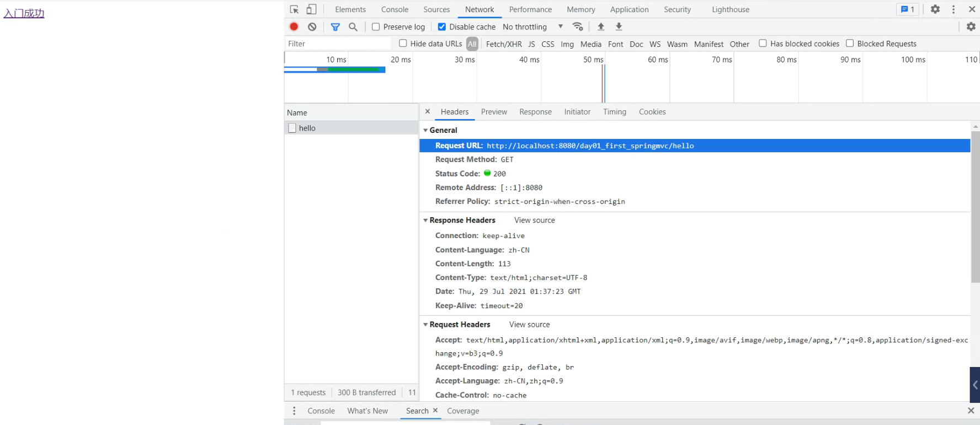Enable Hide data URLs checkbox
The image size is (980, 425).
(x=403, y=43)
